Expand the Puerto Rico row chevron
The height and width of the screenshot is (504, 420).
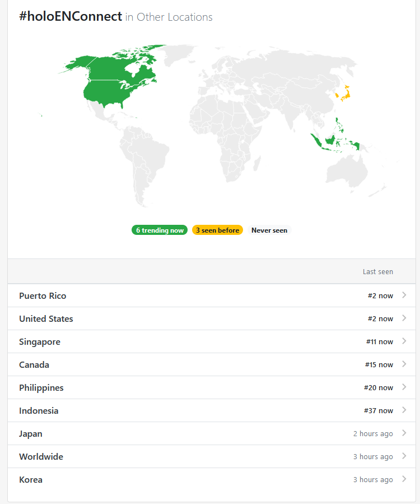pyautogui.click(x=404, y=295)
